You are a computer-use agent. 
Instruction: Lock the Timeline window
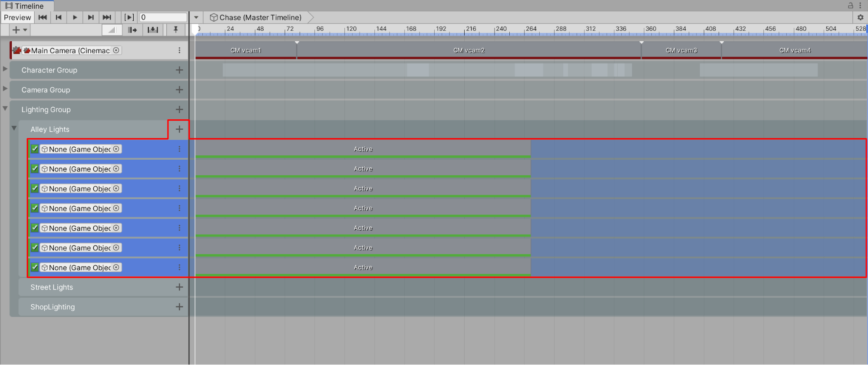851,6
